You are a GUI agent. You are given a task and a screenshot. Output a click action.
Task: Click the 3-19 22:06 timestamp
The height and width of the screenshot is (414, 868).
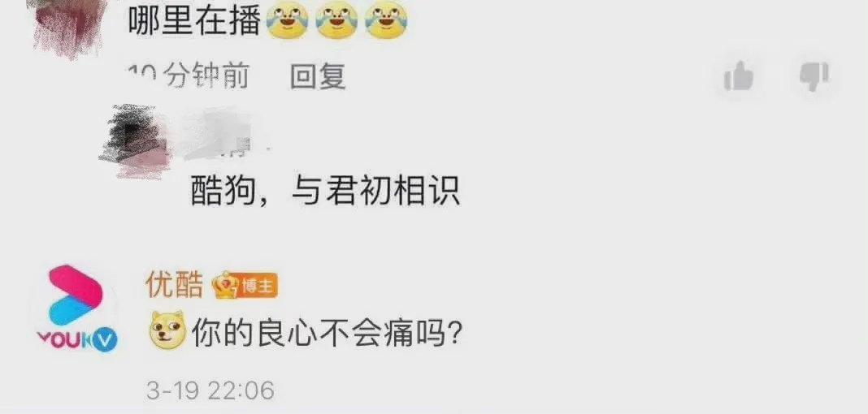click(210, 390)
